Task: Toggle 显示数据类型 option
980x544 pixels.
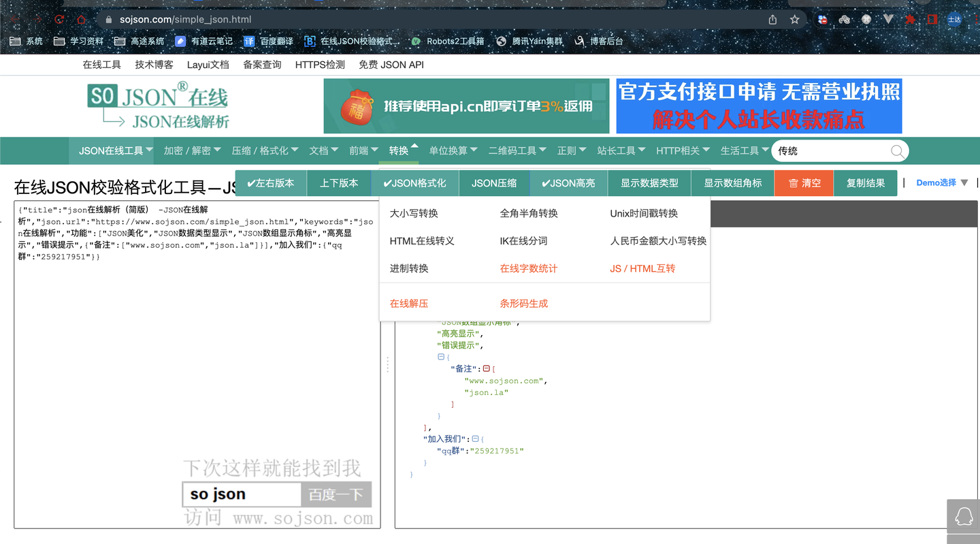Action: tap(649, 183)
